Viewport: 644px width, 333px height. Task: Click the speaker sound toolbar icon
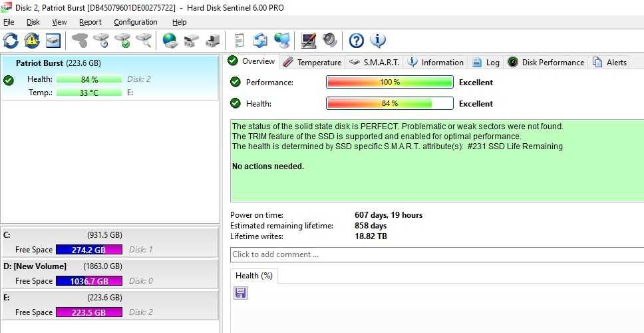(329, 40)
